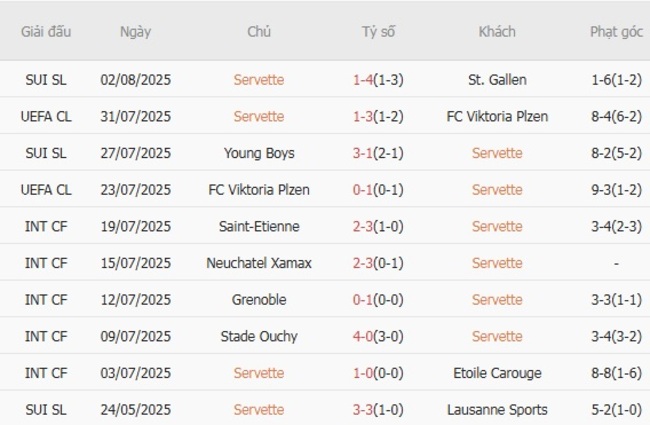The image size is (650, 425).
Task: Open Servette in the 03/07/2025 row
Action: [x=258, y=373]
